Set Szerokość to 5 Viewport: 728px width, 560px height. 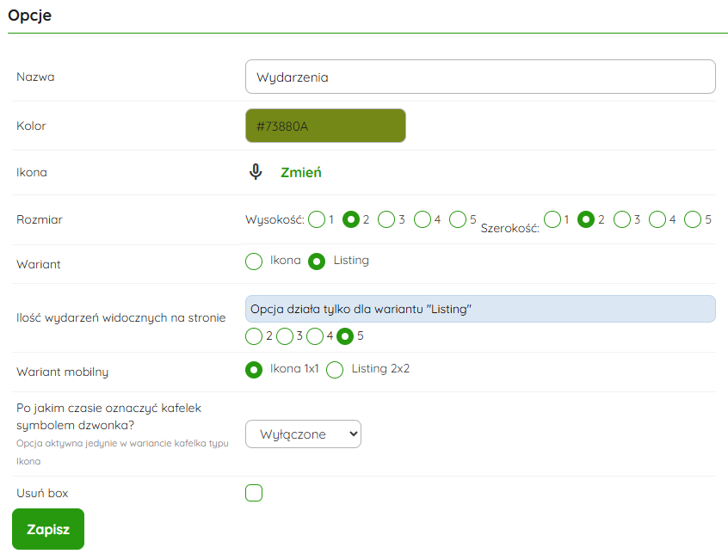(693, 219)
